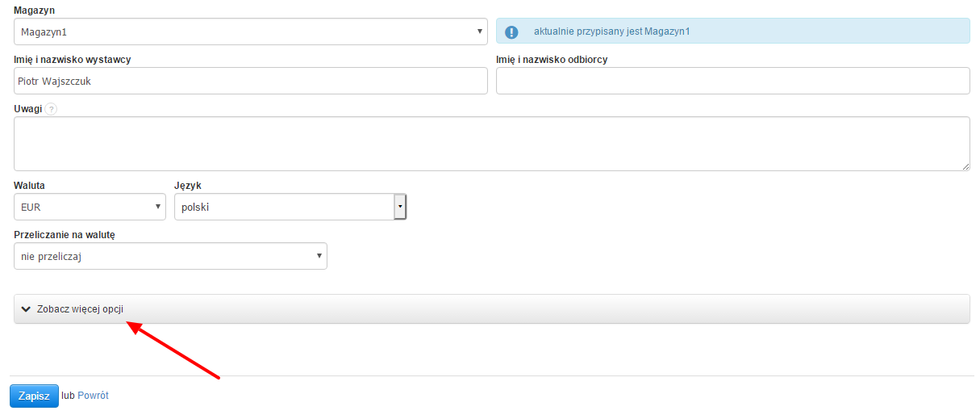Click the chevron icon before Zobacz więcej opcji
This screenshot has width=980, height=411.
[x=26, y=309]
